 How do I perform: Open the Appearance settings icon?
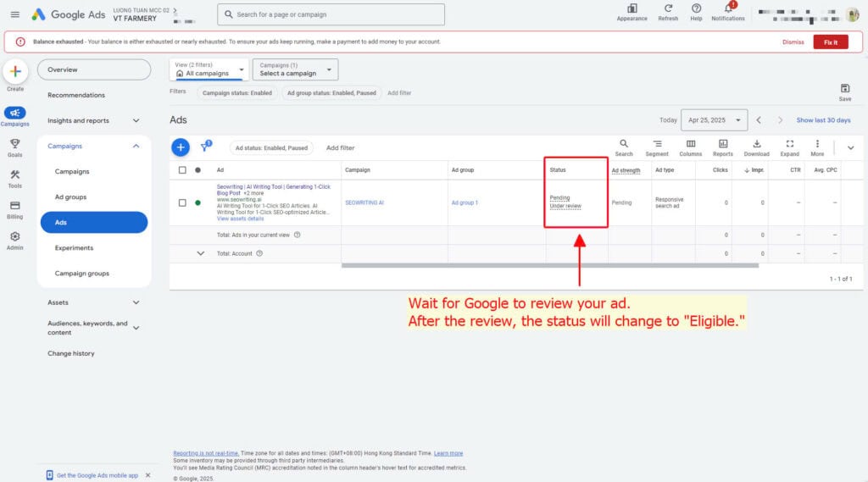tap(632, 8)
